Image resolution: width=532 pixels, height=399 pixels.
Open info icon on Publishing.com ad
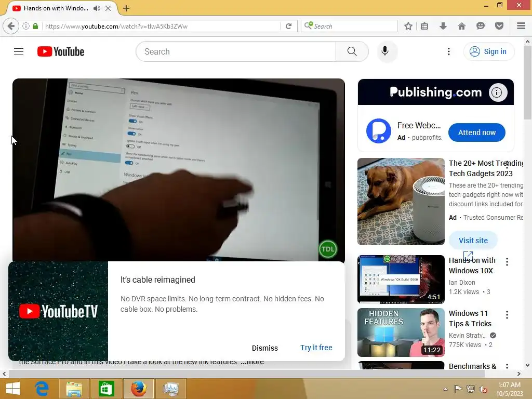tap(497, 92)
